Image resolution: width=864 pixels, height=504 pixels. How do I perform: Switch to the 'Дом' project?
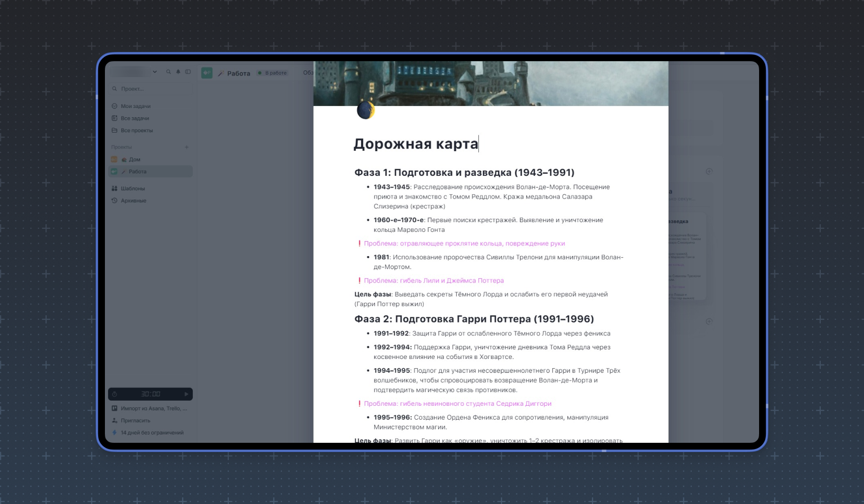point(135,159)
